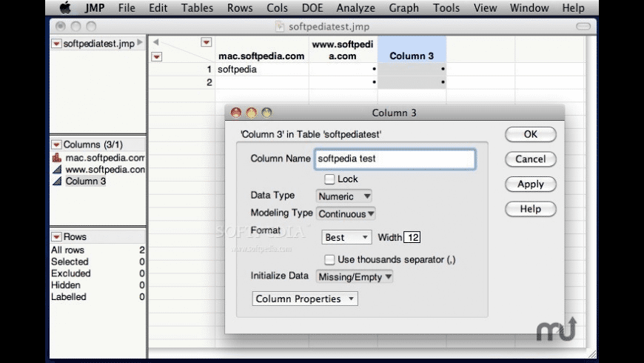Open the Analyze menu
Image resolution: width=644 pixels, height=363 pixels.
click(355, 8)
